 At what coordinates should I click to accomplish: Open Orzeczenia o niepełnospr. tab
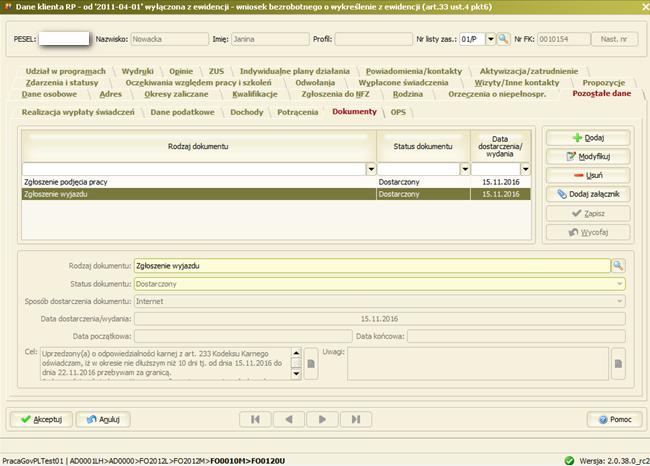tap(497, 94)
